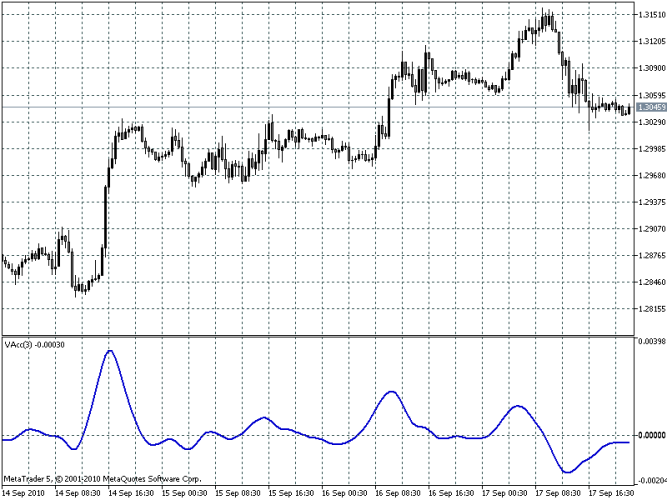This screenshot has width=667, height=500.
Task: Click the 1.31205 price axis label
Action: click(x=652, y=41)
